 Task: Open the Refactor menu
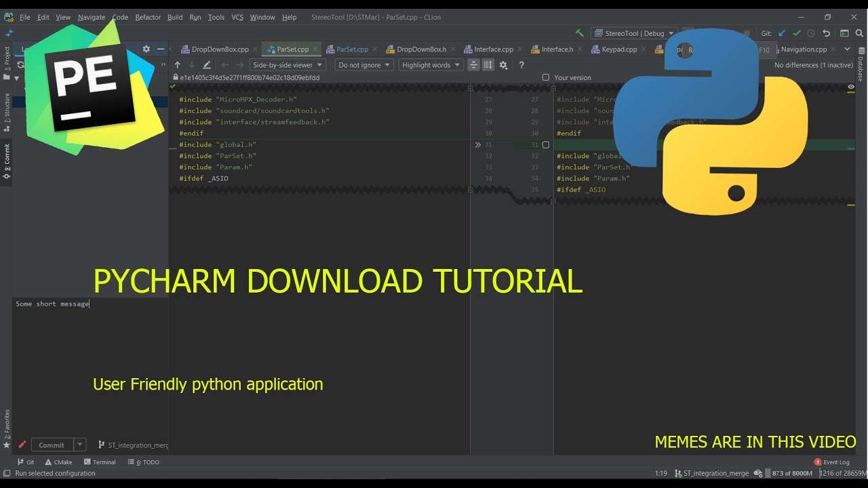coord(148,17)
